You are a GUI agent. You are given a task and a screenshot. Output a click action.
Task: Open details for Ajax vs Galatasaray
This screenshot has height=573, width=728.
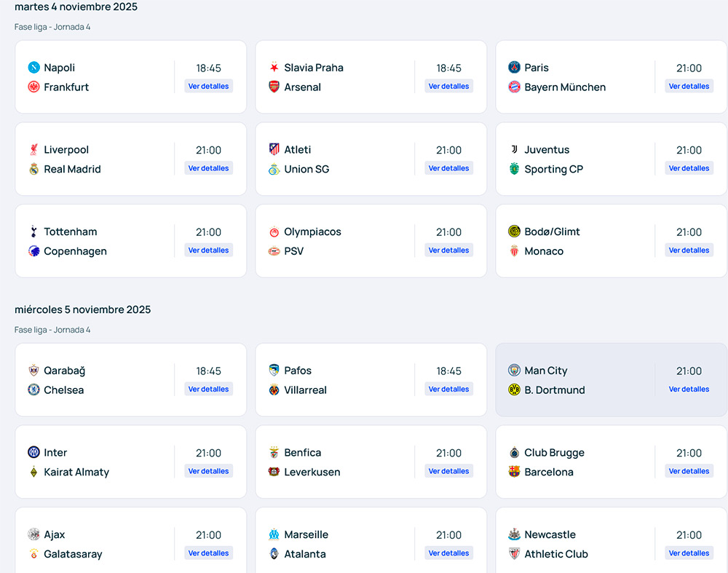[208, 553]
